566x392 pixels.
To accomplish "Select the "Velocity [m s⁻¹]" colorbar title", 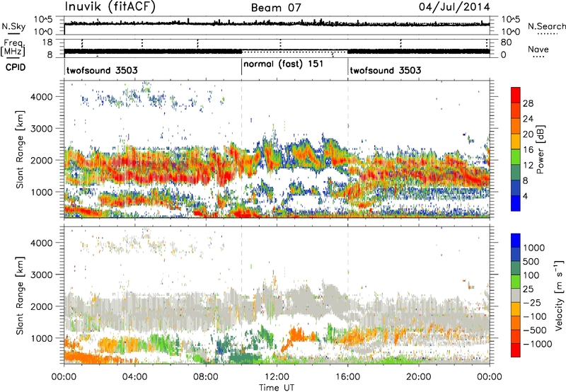I will [x=559, y=295].
